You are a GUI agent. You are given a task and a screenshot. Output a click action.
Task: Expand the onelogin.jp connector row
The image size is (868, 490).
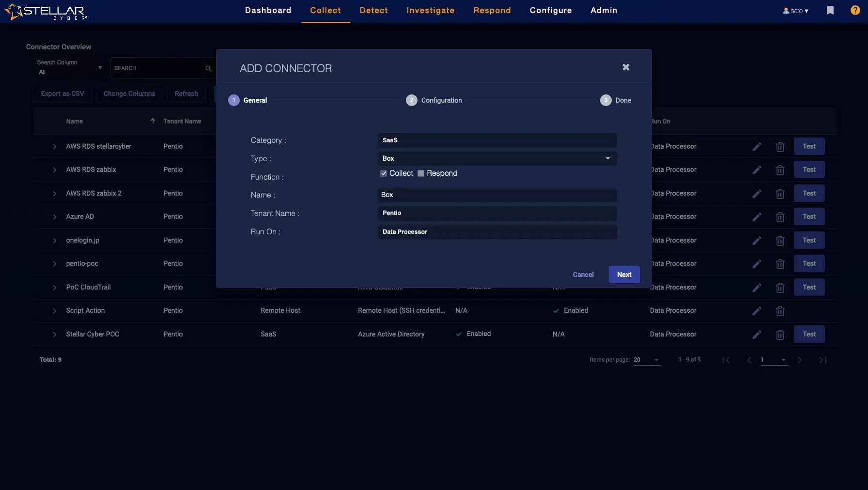pos(54,241)
